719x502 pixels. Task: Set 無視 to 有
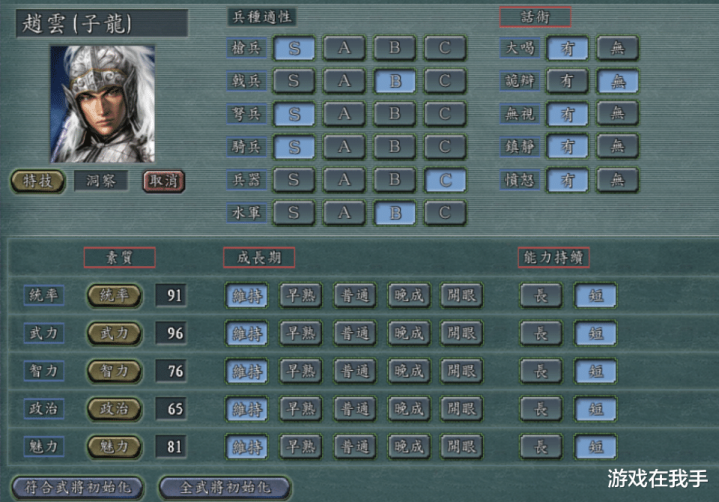[x=567, y=114]
